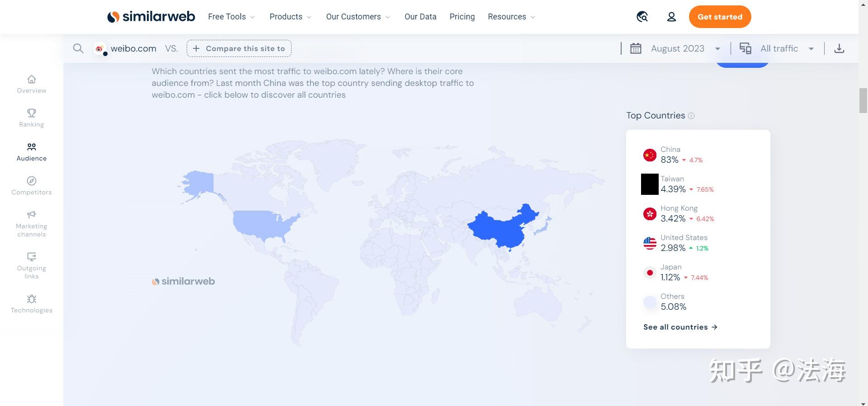Click the Taiwan 4.39% value
This screenshot has height=406, width=868.
click(x=673, y=189)
